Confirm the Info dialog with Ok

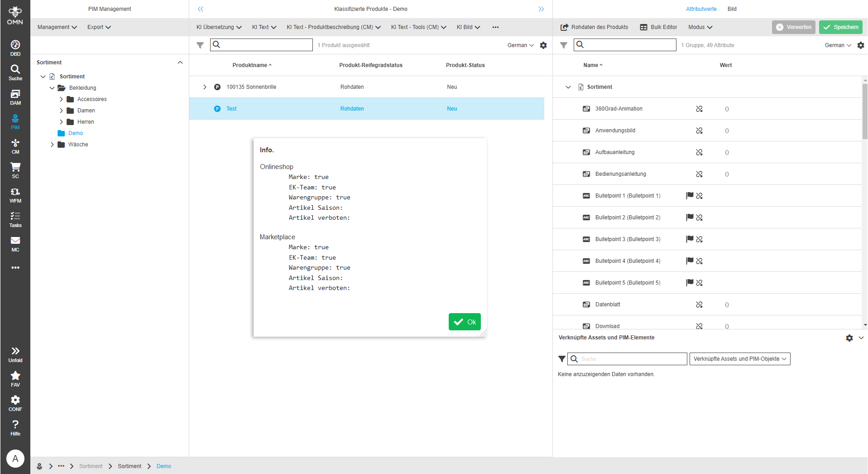pos(464,322)
